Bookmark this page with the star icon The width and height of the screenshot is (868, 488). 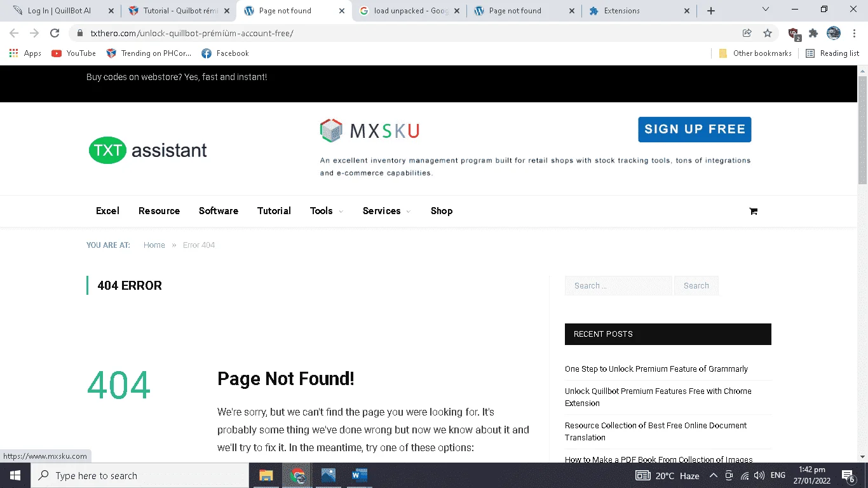pyautogui.click(x=768, y=33)
